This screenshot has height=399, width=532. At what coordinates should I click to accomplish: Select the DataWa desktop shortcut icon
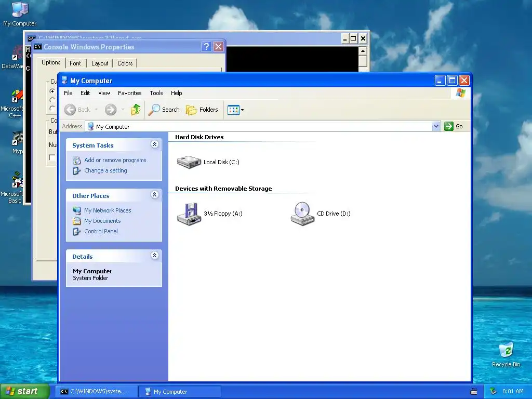[x=13, y=57]
